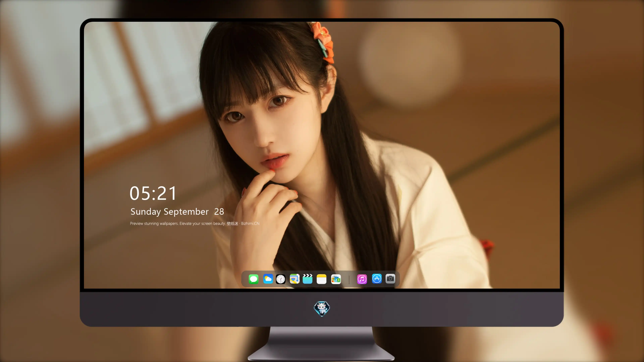Open the App Store icon in dock
The height and width of the screenshot is (362, 644).
click(x=377, y=279)
